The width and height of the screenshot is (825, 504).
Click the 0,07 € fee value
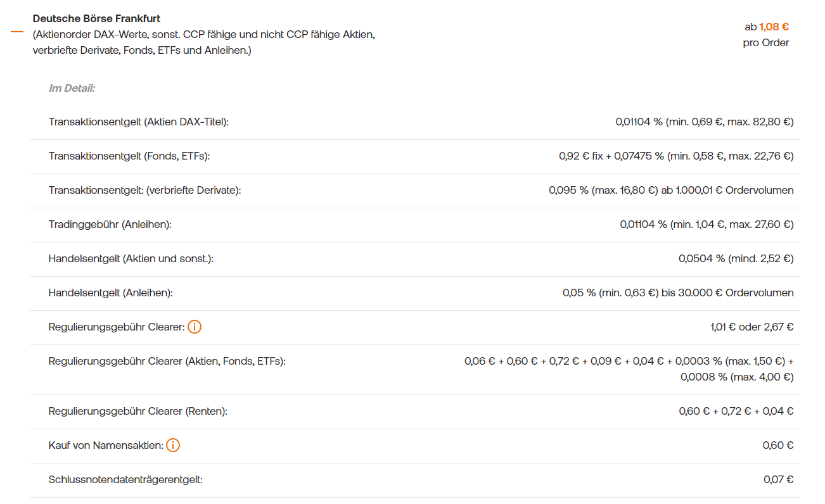click(778, 479)
